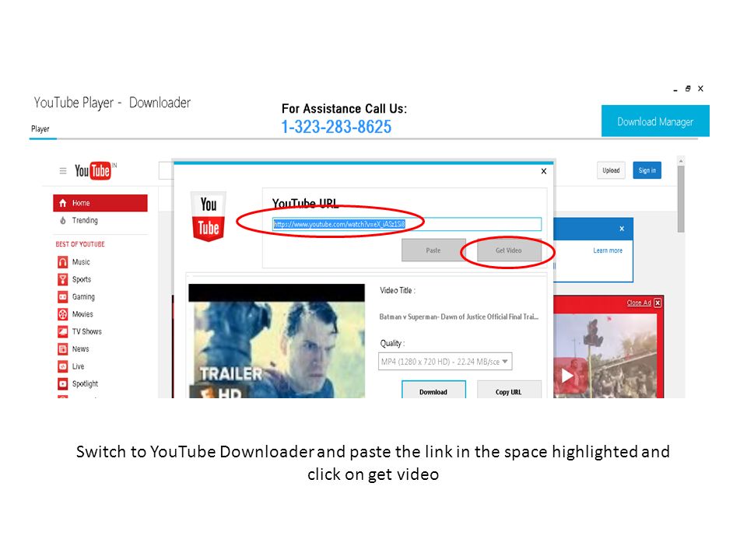Close the blue notification banner

click(622, 229)
